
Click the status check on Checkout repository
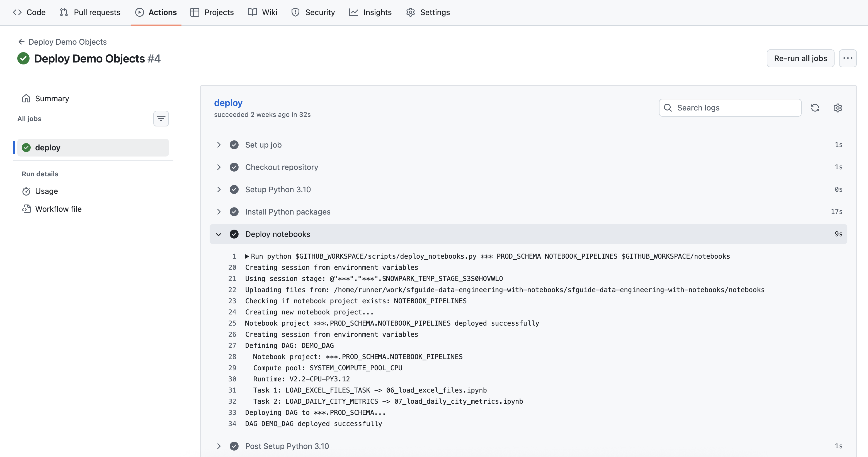pyautogui.click(x=234, y=167)
